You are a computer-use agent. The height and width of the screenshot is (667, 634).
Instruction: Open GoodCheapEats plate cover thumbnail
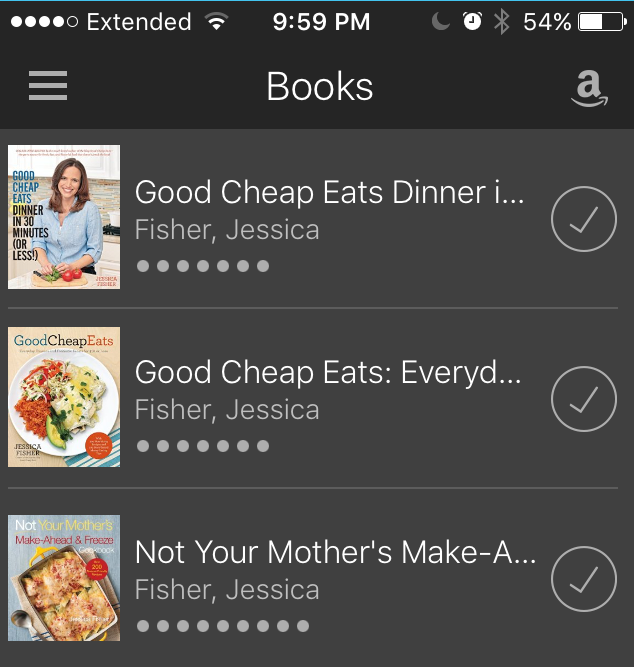pyautogui.click(x=64, y=397)
